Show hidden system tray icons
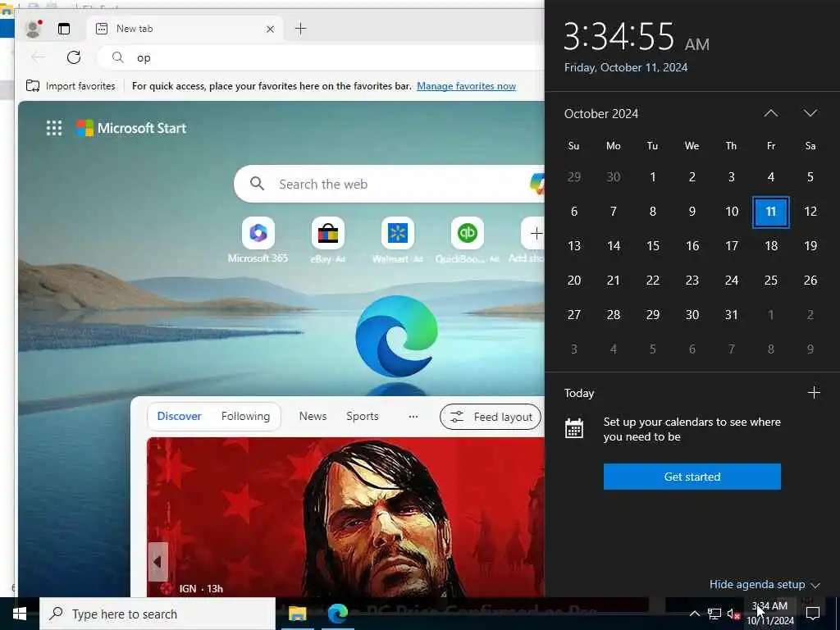This screenshot has width=840, height=630. [x=694, y=614]
